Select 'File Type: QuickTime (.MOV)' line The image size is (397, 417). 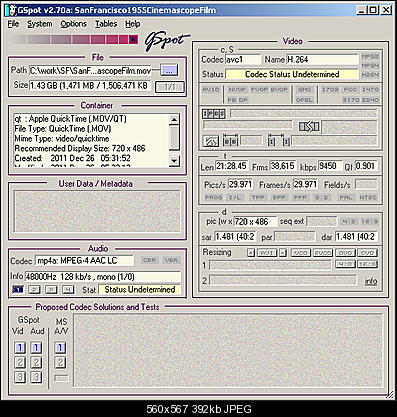coord(63,129)
